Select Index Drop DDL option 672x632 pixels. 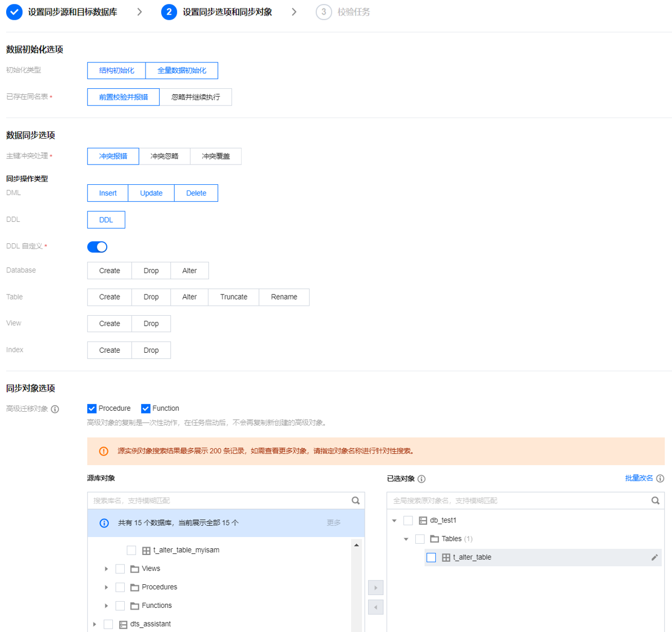pyautogui.click(x=151, y=350)
